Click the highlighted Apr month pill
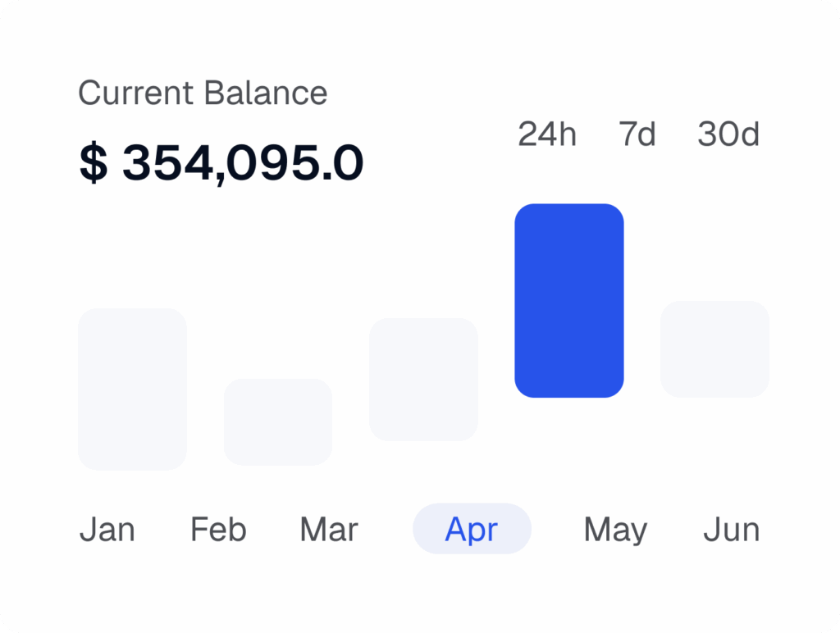Image resolution: width=840 pixels, height=633 pixels. pos(472,530)
